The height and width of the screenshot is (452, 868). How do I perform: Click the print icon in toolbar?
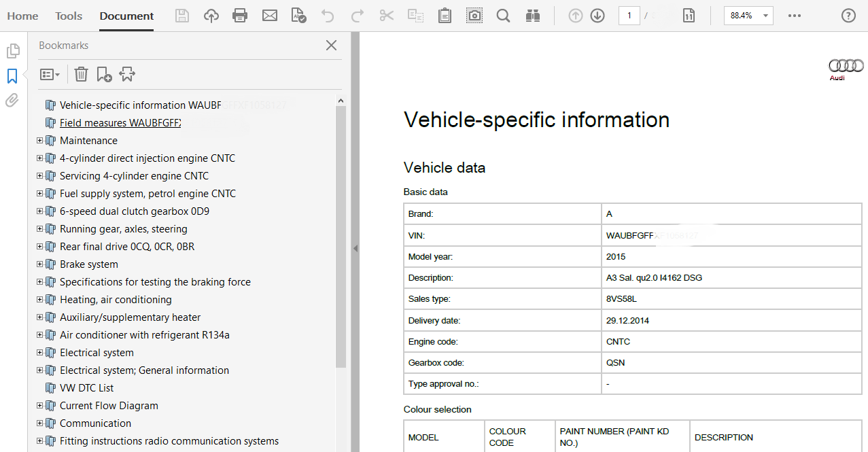[240, 16]
